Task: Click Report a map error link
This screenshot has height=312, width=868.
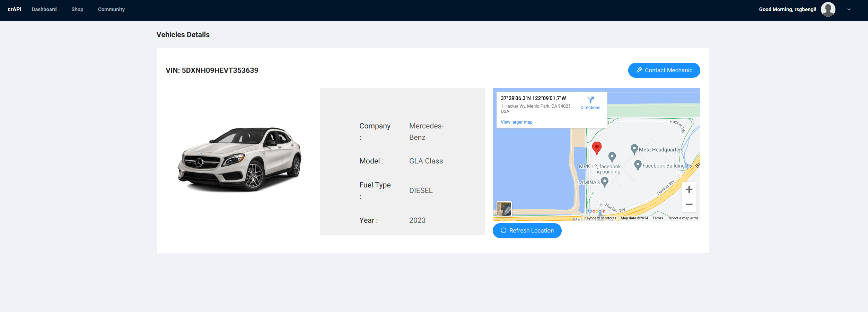Action: click(x=682, y=218)
